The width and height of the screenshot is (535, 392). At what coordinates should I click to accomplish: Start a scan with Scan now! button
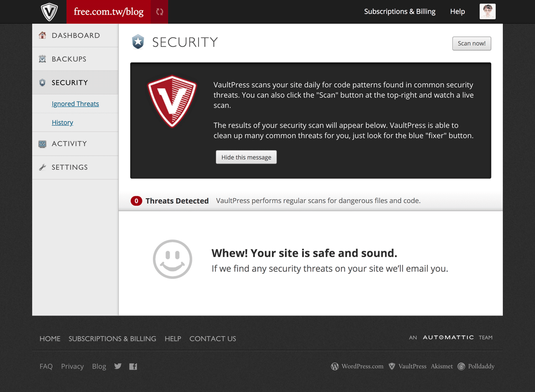tap(471, 43)
